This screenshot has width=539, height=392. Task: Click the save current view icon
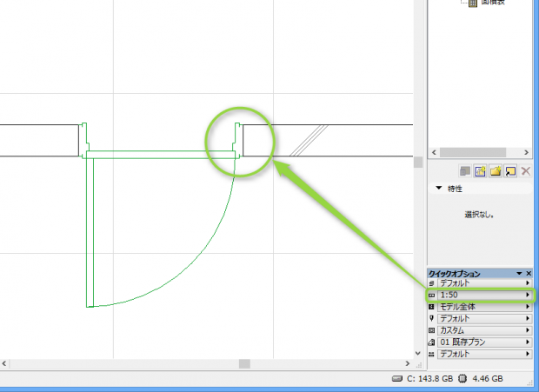(x=480, y=170)
